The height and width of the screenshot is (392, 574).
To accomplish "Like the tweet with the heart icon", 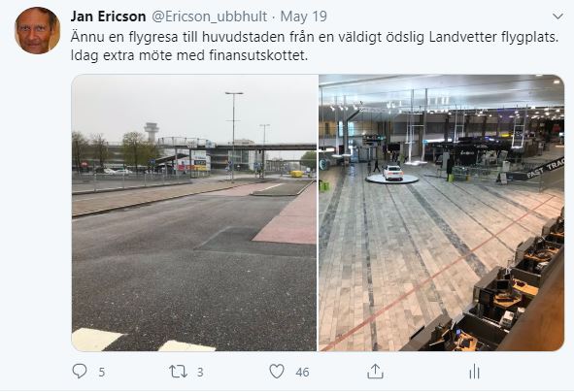I will coord(277,372).
